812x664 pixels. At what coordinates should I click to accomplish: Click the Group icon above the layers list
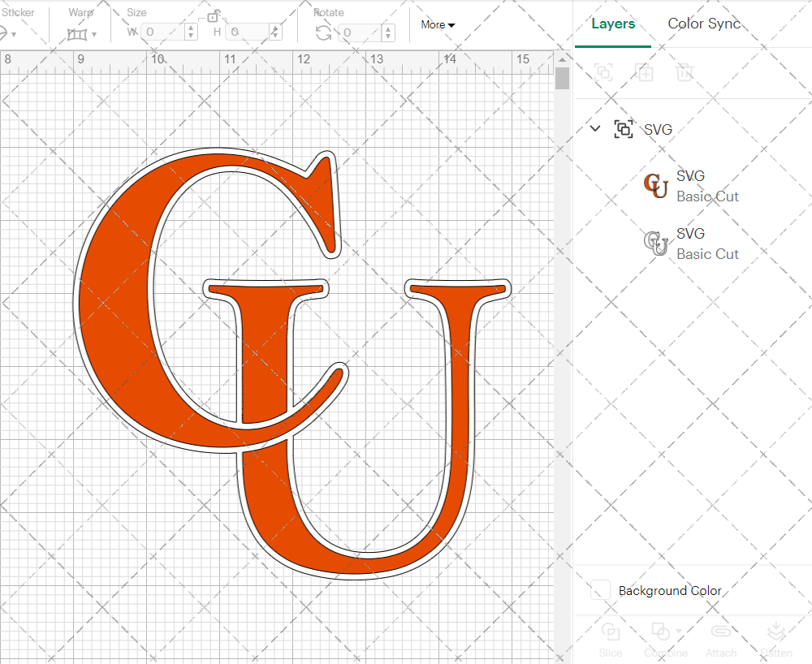tap(603, 72)
